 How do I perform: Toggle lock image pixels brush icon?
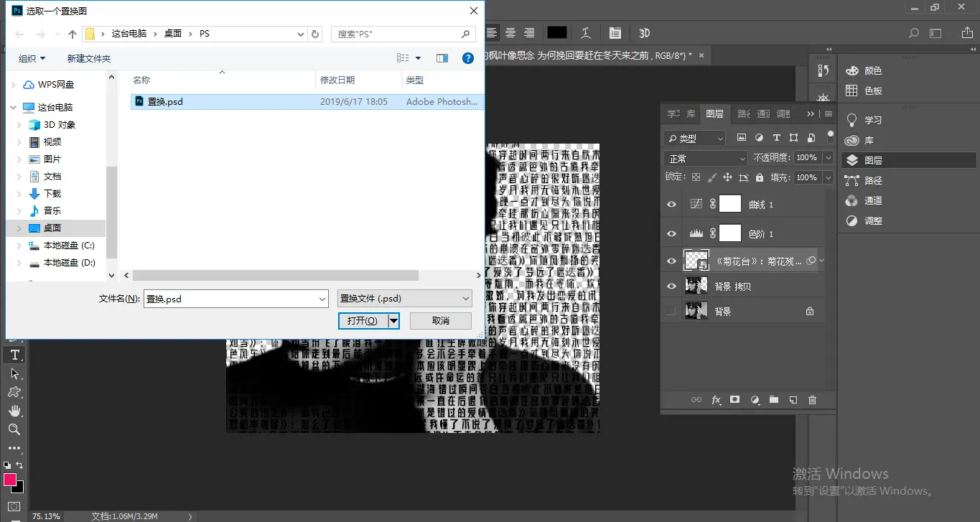pyautogui.click(x=711, y=177)
